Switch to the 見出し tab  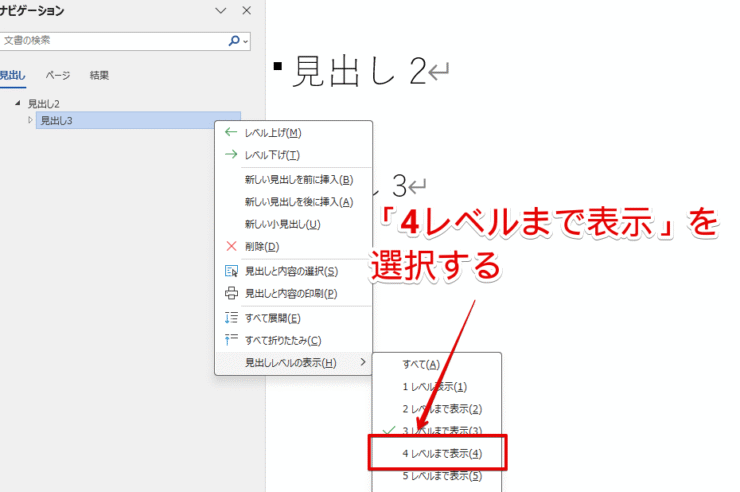12,75
